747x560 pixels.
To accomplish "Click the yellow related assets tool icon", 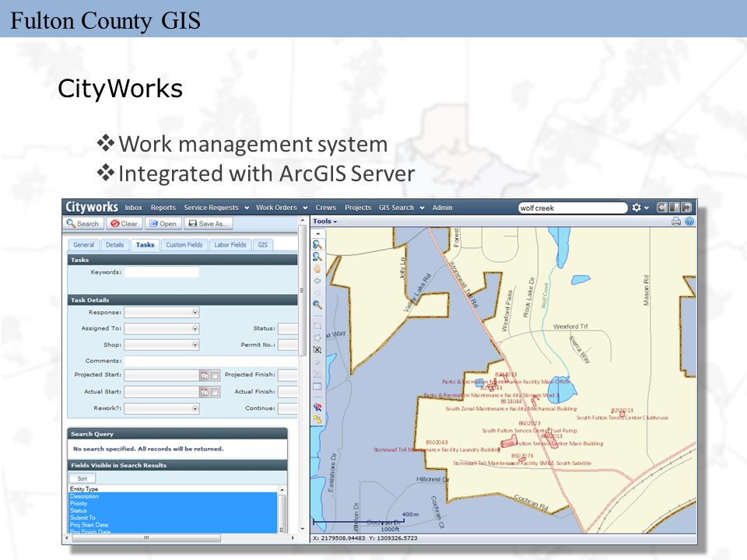I will coord(317,419).
